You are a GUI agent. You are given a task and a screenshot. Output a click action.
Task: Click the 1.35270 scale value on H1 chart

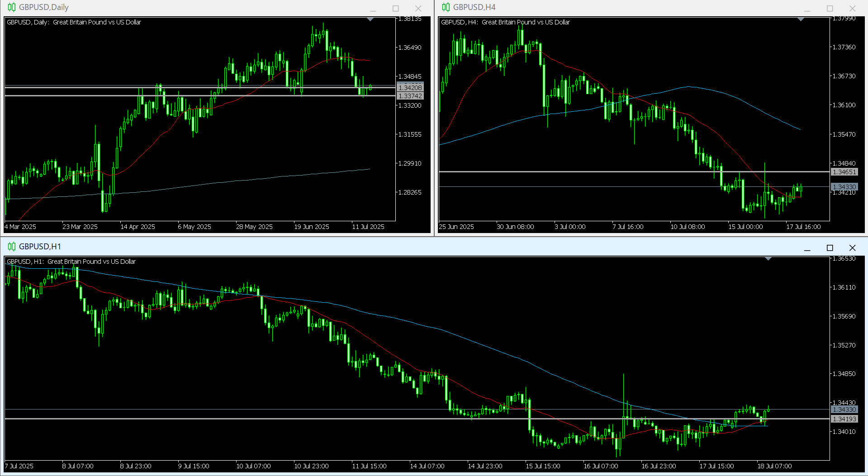(844, 345)
